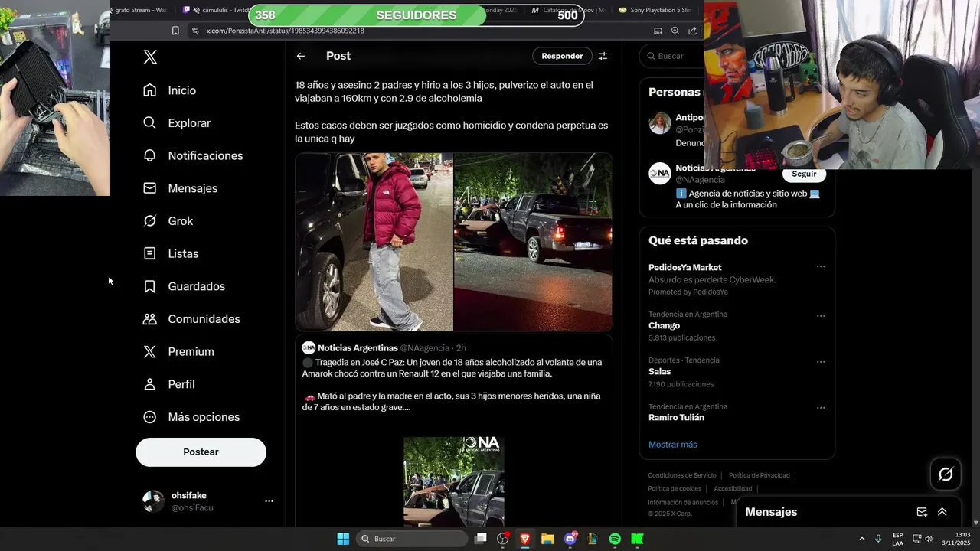The height and width of the screenshot is (551, 980).
Task: Open Grok from the sidebar
Action: (x=168, y=221)
